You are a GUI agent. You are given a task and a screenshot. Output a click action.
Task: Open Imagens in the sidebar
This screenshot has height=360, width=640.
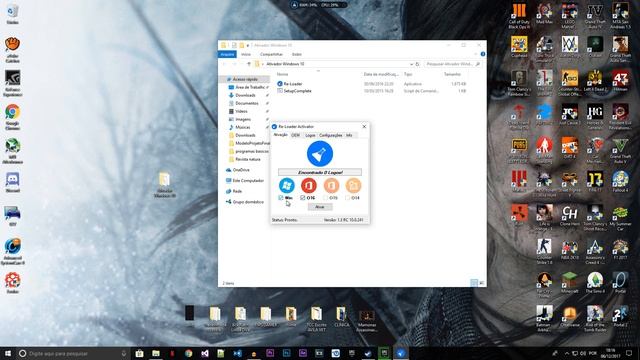pyautogui.click(x=243, y=119)
